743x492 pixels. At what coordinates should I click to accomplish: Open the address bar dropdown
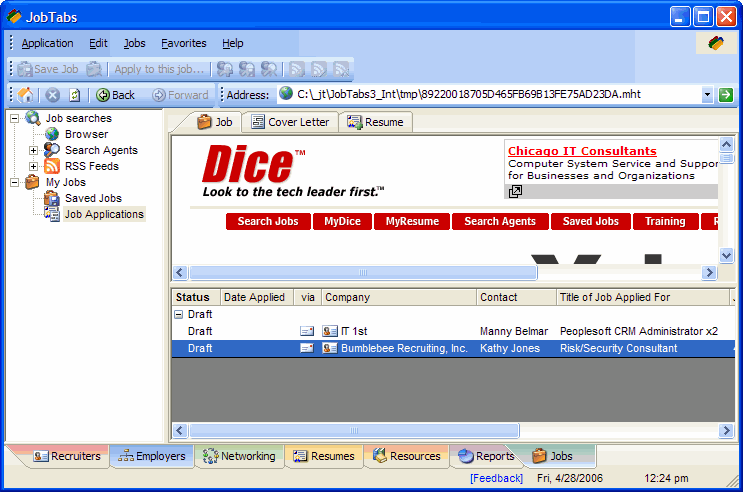[707, 95]
